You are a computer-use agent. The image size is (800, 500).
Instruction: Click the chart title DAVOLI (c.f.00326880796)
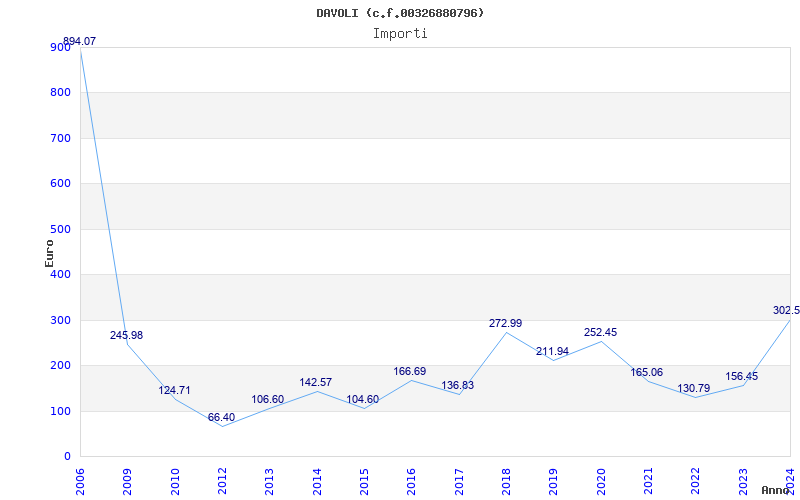(x=400, y=13)
